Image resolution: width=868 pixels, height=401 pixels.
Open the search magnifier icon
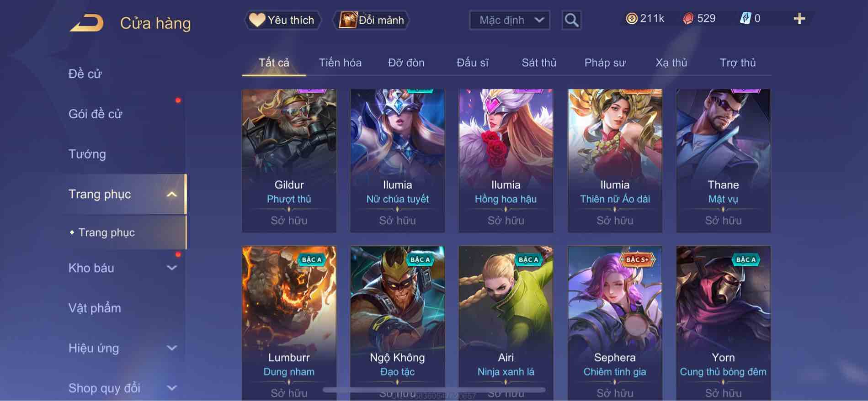coord(571,20)
